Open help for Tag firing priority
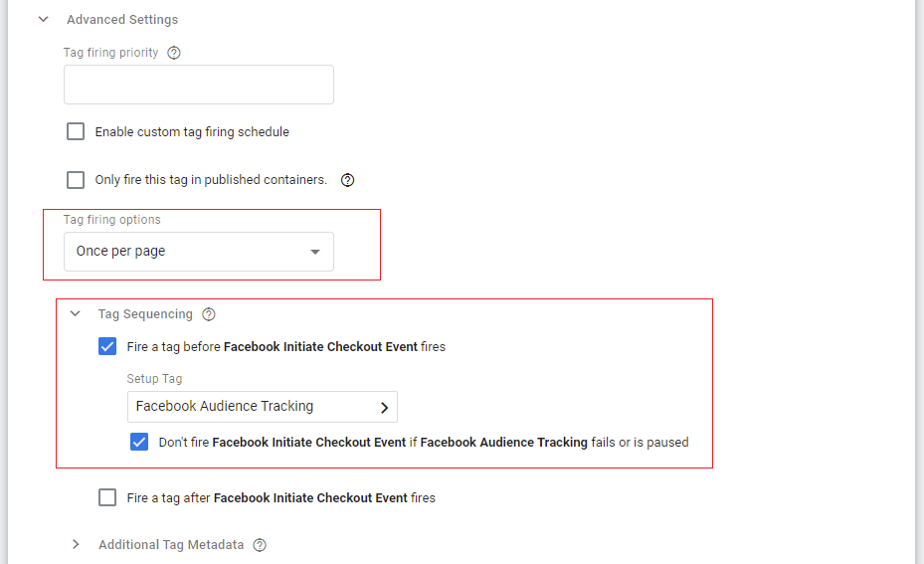924x564 pixels. (174, 53)
